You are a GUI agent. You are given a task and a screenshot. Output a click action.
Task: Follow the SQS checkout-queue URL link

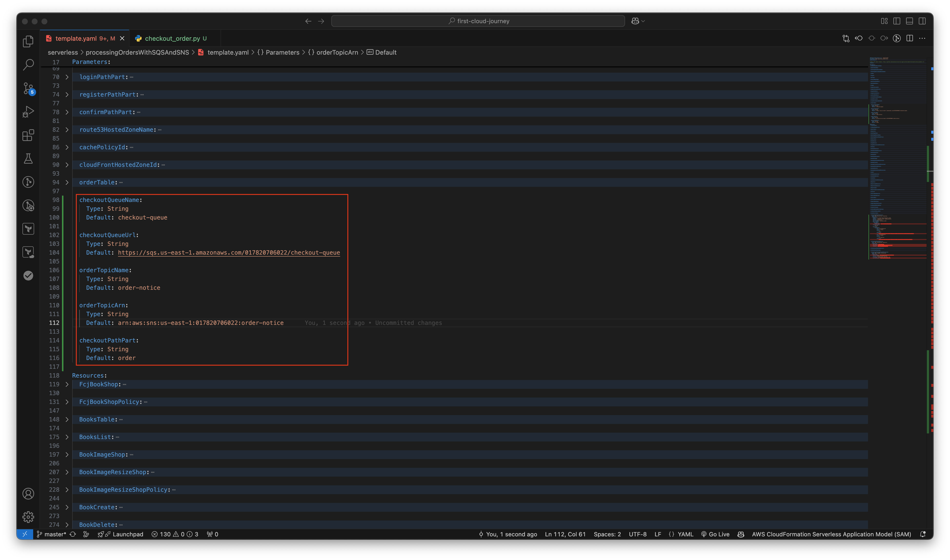click(229, 252)
